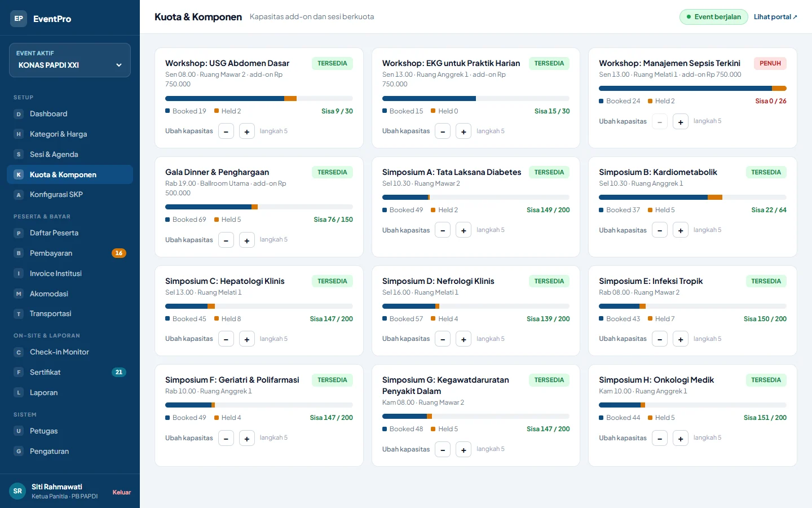Decrease capacity for Simposium F Geriatri & Polifarmasi
812x508 pixels.
point(226,438)
